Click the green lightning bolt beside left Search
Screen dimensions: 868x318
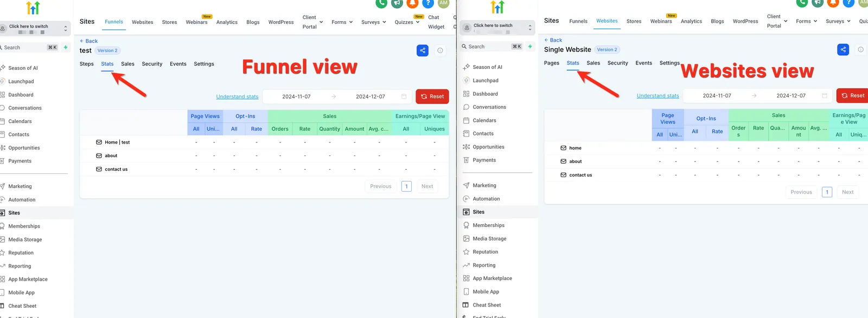66,48
